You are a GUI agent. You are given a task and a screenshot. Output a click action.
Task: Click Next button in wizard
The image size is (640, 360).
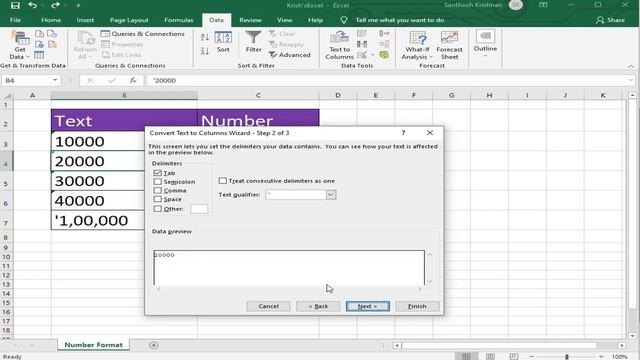pyautogui.click(x=367, y=306)
